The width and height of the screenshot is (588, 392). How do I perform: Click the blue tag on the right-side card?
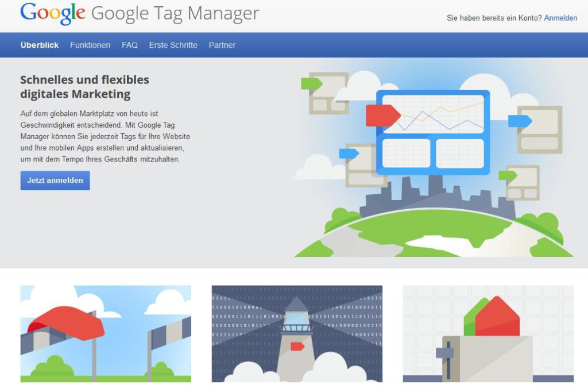point(519,121)
